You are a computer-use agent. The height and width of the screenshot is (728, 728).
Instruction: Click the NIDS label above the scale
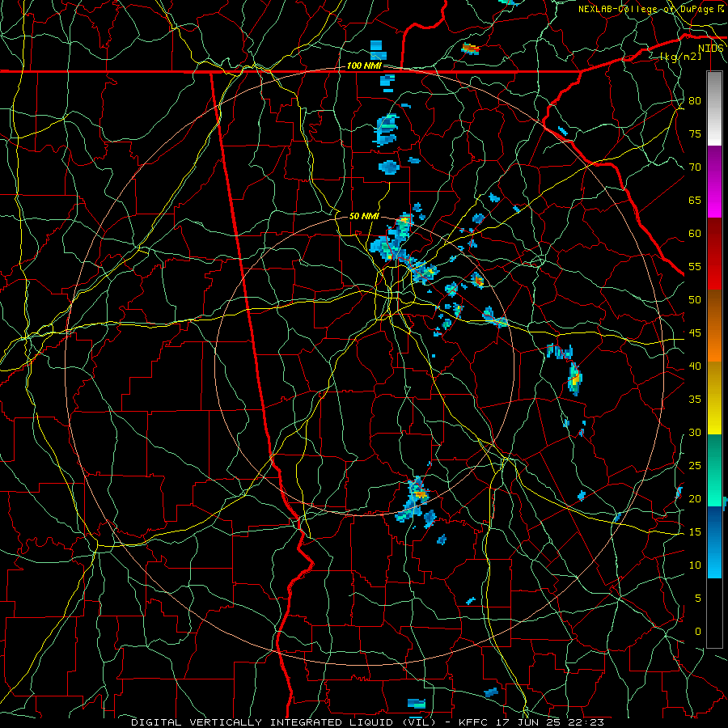711,49
